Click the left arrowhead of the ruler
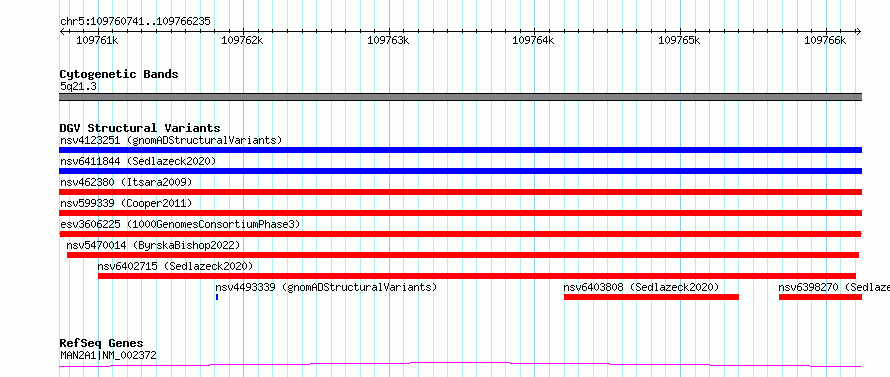The image size is (890, 377). point(62,31)
